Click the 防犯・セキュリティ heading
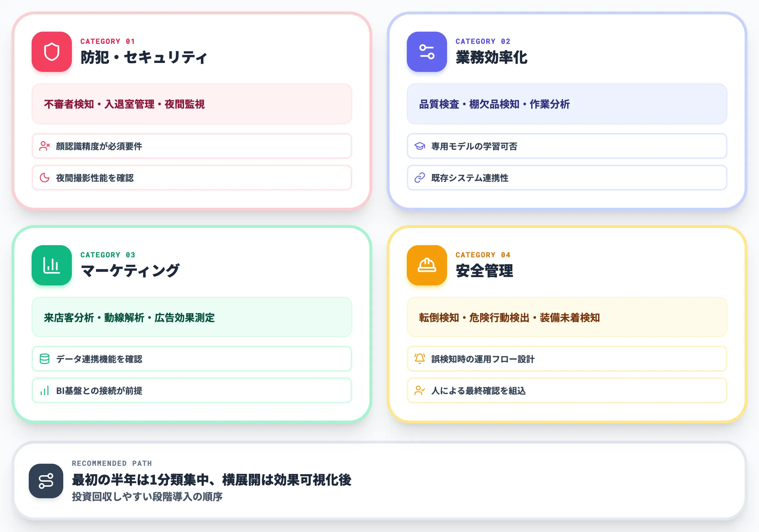Screen dimensions: 759x532 click(x=144, y=58)
